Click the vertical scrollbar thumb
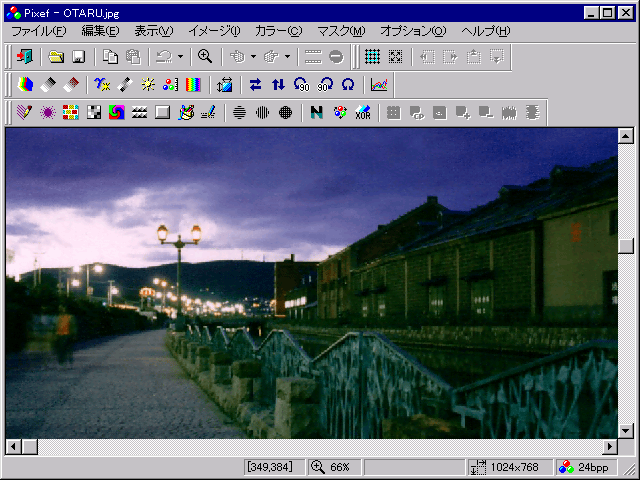This screenshot has width=640, height=480. [x=626, y=246]
